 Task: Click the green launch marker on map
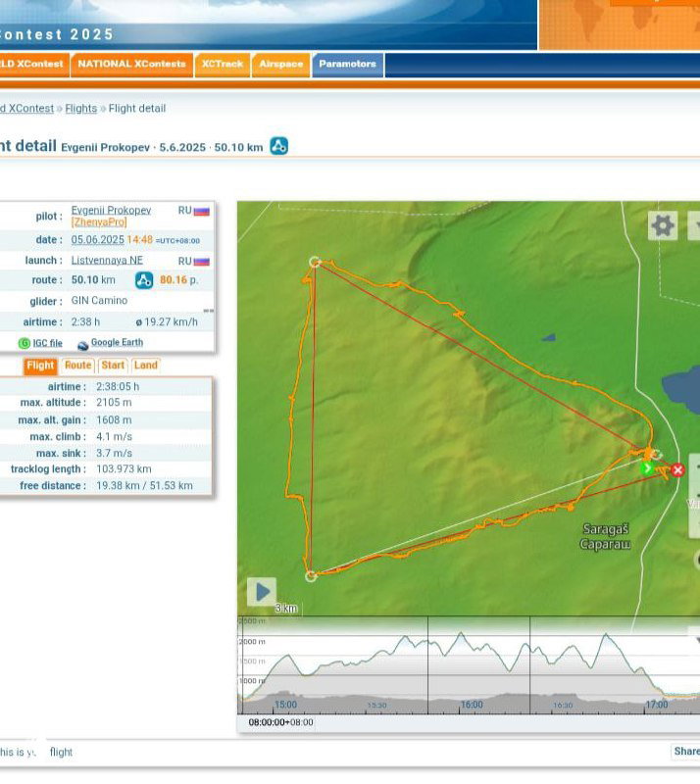click(x=646, y=468)
